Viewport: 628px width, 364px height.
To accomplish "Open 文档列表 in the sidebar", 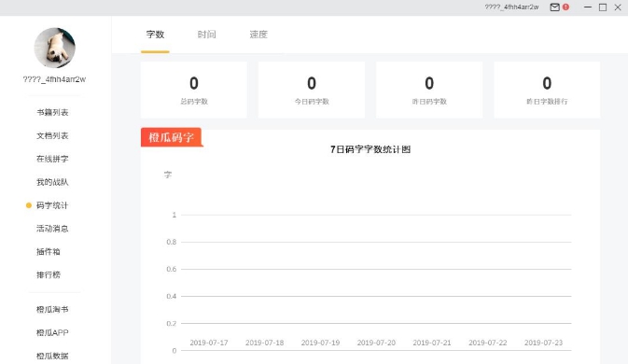I will click(52, 135).
